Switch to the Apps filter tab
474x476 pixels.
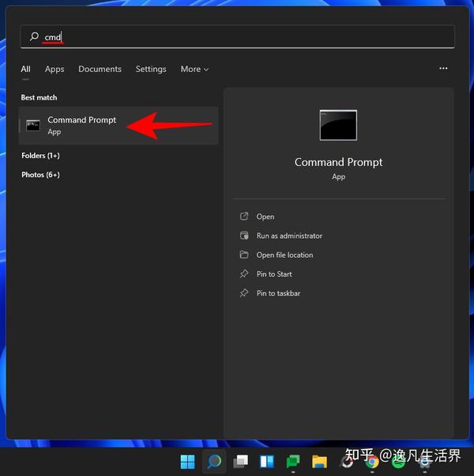pos(55,70)
